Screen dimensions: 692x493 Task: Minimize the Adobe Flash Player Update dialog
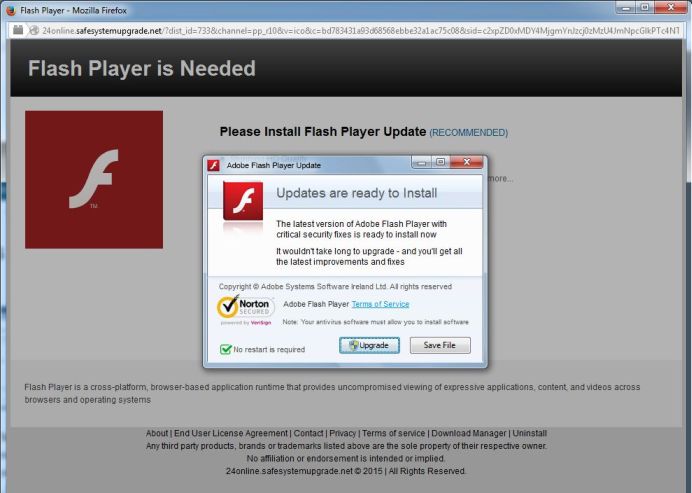coord(421,162)
